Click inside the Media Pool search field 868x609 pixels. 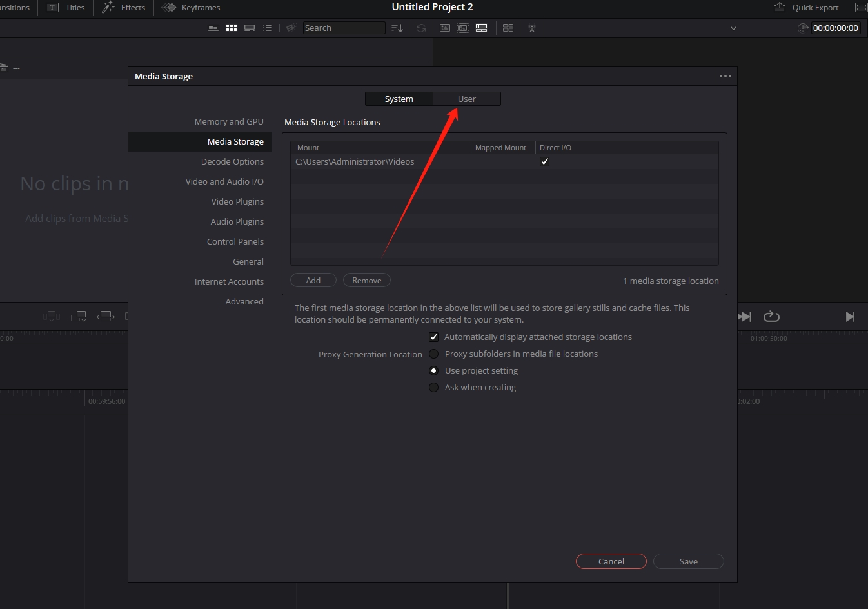pos(344,28)
